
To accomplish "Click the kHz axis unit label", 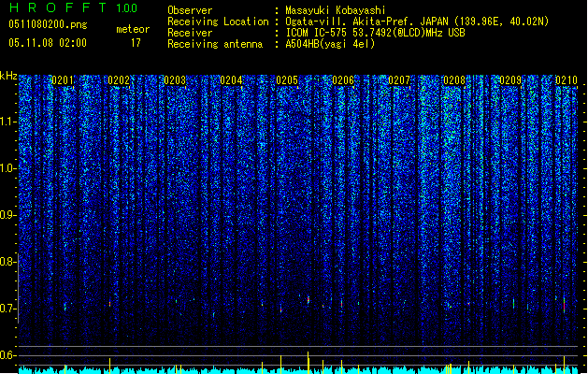I will (8, 76).
